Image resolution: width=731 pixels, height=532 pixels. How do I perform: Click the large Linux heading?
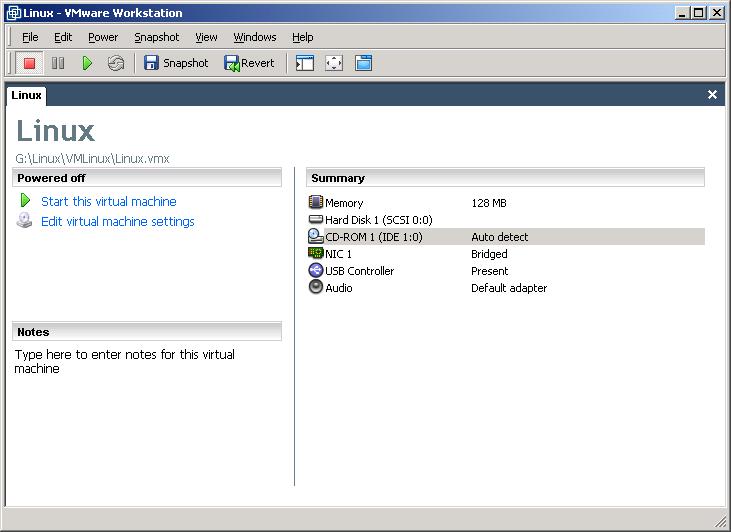[56, 131]
